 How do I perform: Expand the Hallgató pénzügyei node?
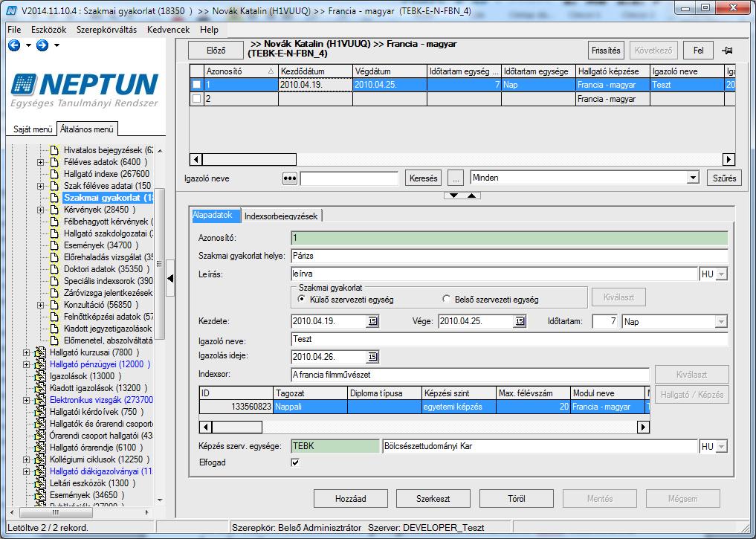point(27,365)
